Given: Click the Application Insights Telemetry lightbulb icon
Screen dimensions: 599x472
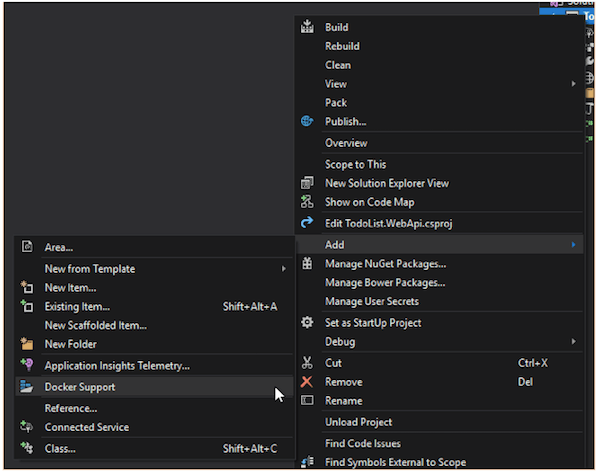Looking at the screenshot, I should (27, 365).
